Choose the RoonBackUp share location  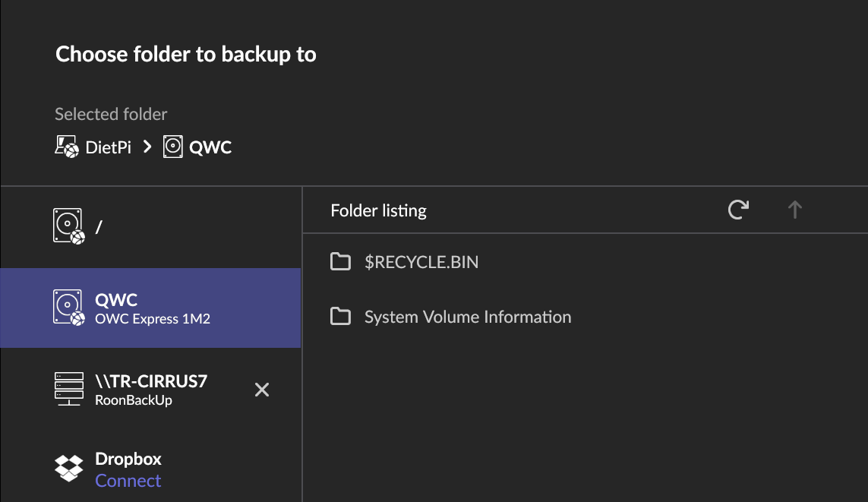(133, 399)
